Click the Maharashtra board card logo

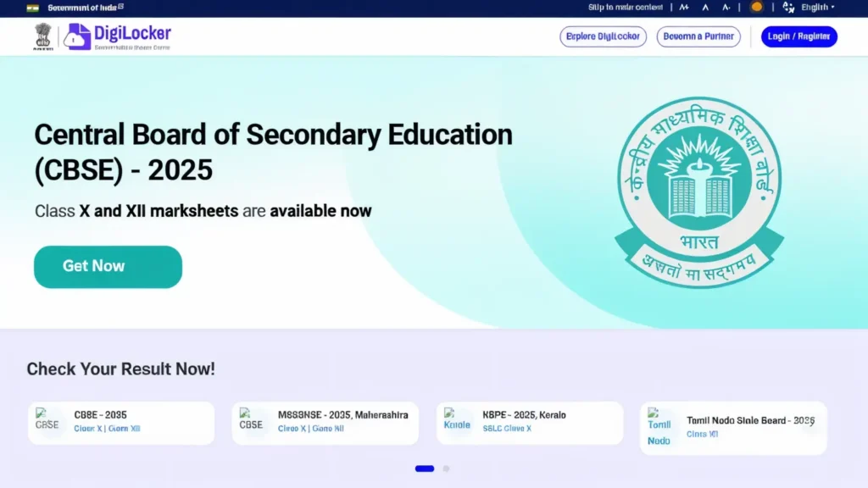pos(251,420)
